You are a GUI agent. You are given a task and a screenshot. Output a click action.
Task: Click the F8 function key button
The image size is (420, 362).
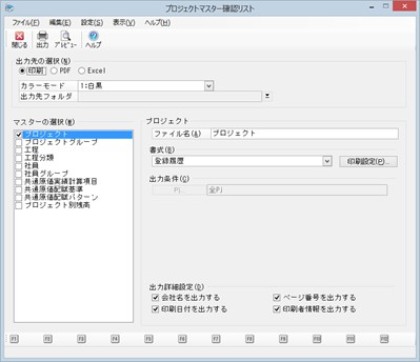click(x=249, y=339)
